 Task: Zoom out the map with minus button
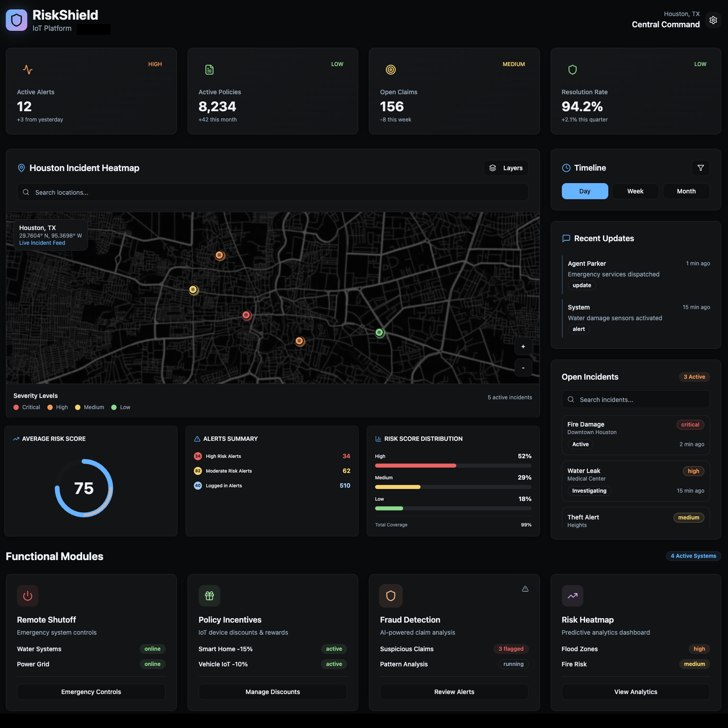pyautogui.click(x=523, y=368)
